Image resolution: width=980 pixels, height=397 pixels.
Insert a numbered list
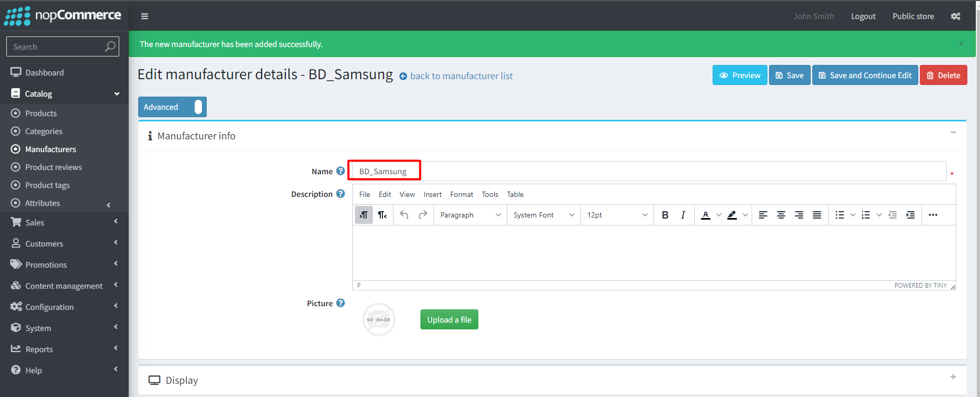coord(866,215)
